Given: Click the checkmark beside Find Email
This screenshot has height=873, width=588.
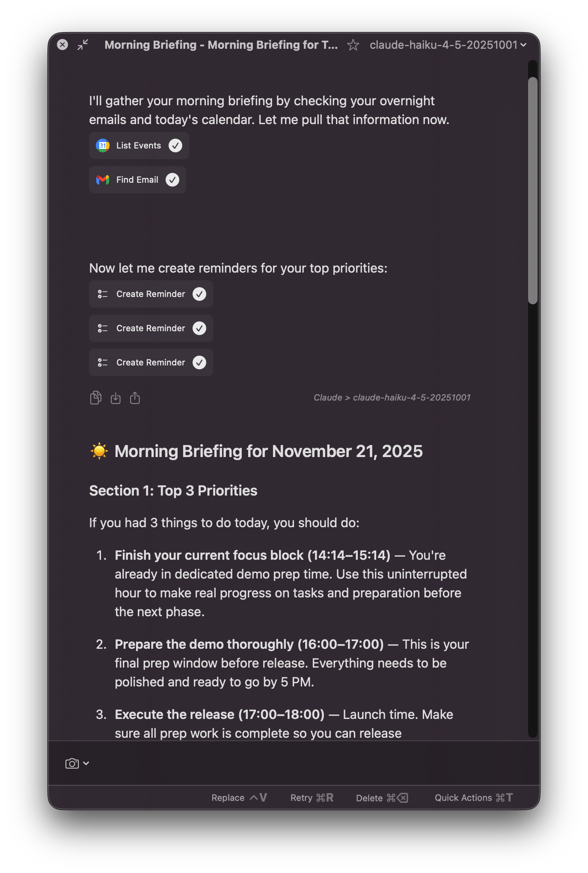Looking at the screenshot, I should coord(172,180).
